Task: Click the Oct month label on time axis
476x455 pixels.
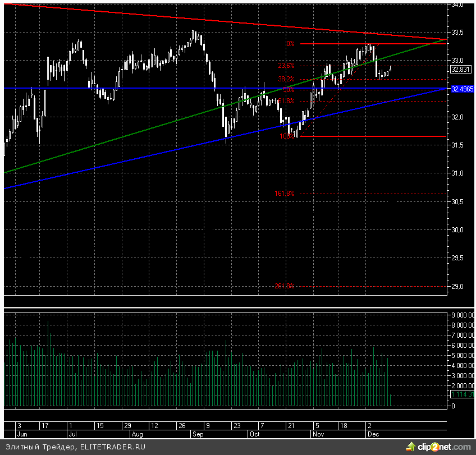Action: pyautogui.click(x=254, y=434)
